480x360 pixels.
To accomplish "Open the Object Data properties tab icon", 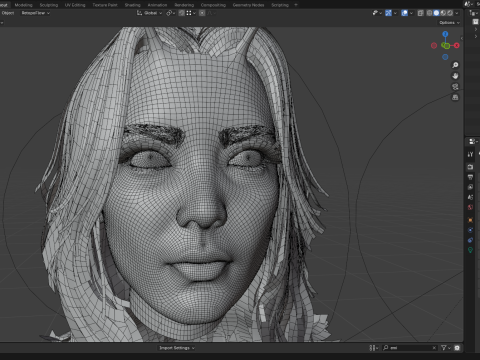I will click(470, 250).
